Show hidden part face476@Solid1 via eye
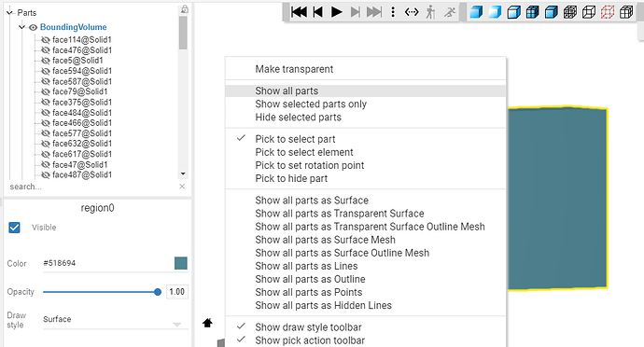The width and height of the screenshot is (644, 347). pos(45,50)
